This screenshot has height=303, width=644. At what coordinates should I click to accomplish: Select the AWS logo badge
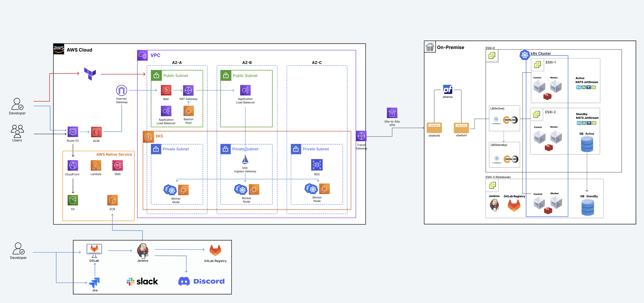(59, 49)
